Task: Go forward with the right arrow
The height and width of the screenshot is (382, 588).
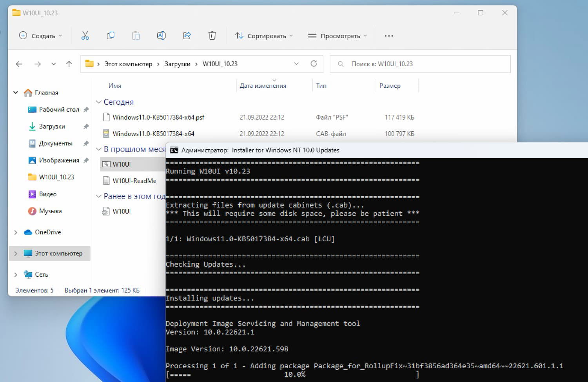Action: pos(38,64)
